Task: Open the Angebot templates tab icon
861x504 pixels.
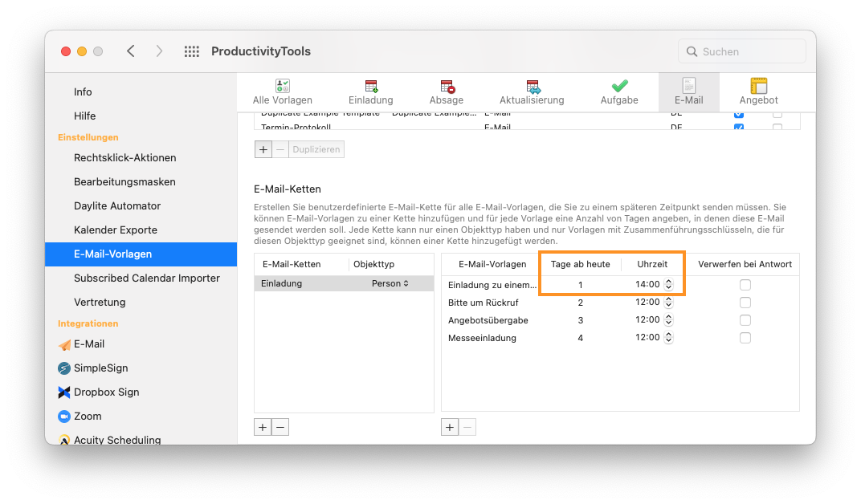Action: [758, 86]
